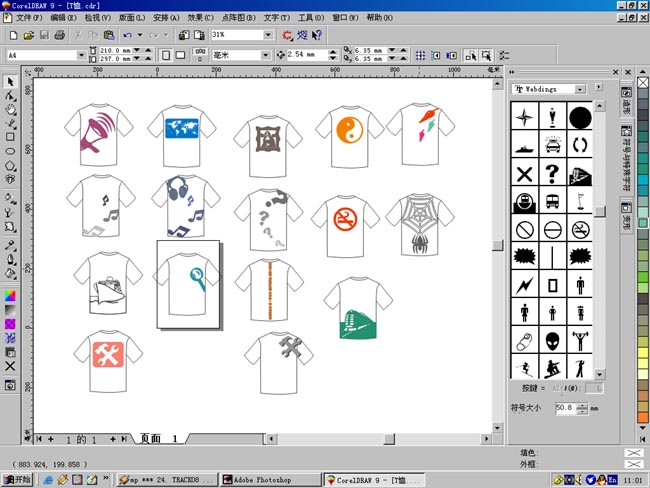The width and height of the screenshot is (650, 488).
Task: Pick the question mark symbol
Action: 552,173
